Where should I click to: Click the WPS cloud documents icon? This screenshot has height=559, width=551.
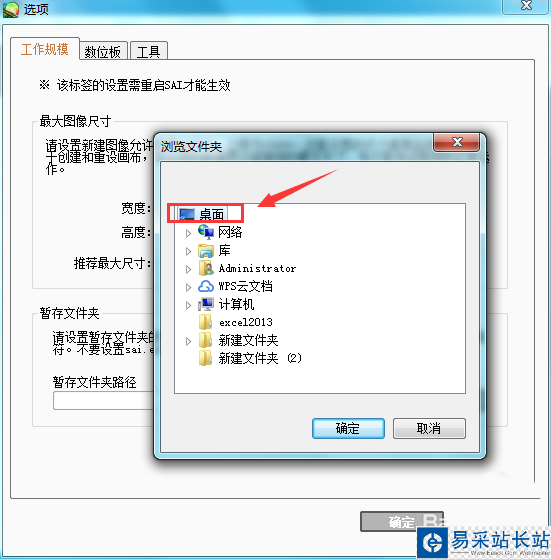[x=206, y=286]
